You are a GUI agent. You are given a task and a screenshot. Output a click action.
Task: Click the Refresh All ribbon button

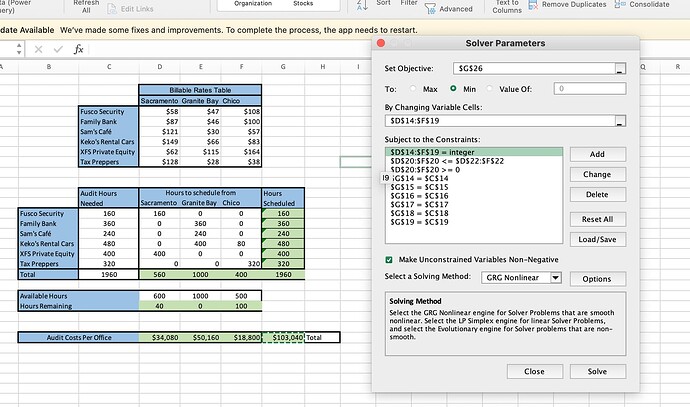(86, 6)
